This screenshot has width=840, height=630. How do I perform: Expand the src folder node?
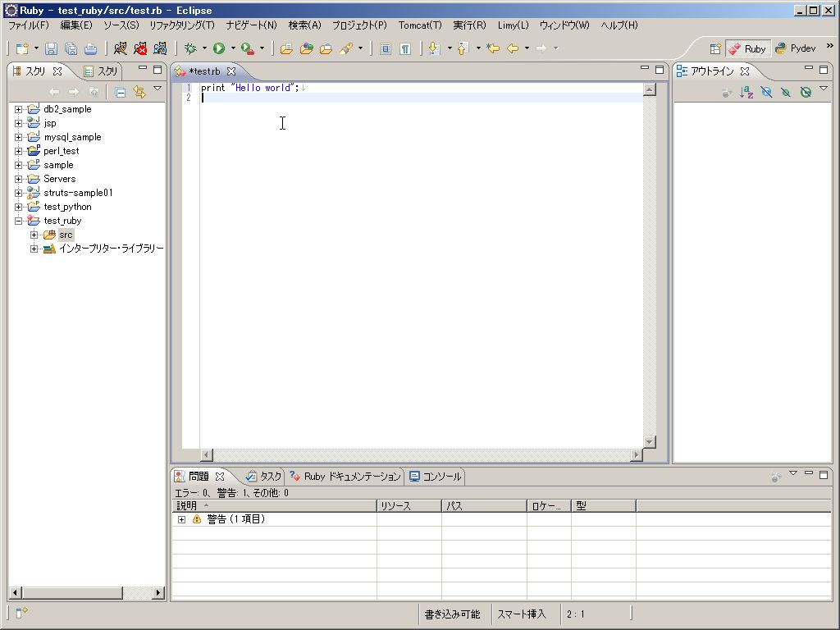pyautogui.click(x=34, y=235)
